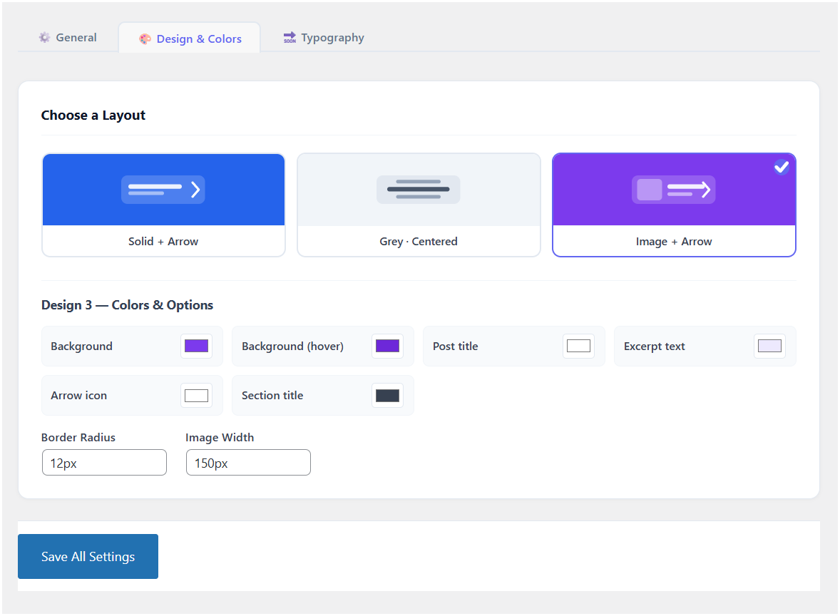Click the 'Section title' label
Viewport: 840px width, 616px height.
pos(272,395)
